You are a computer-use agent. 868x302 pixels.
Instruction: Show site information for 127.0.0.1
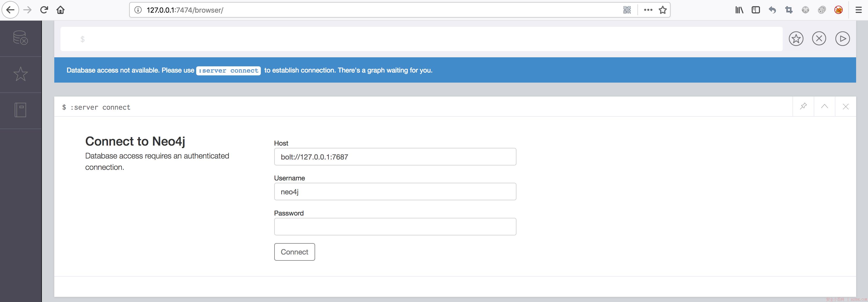(138, 10)
